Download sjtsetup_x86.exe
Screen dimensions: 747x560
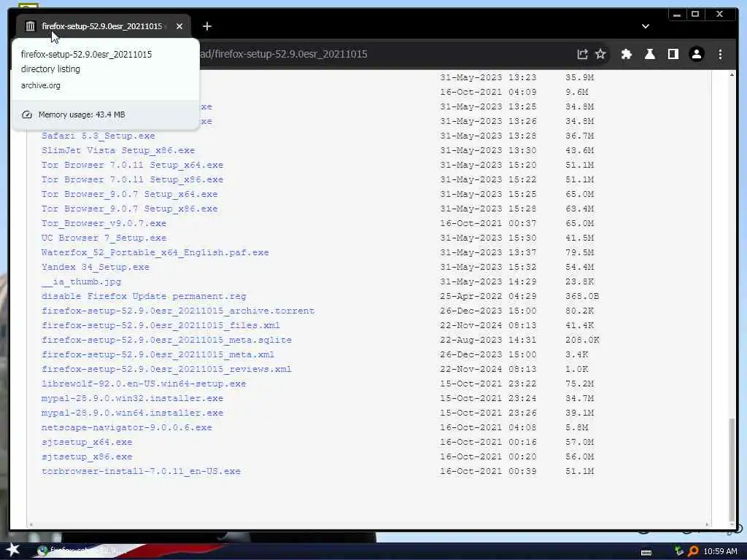click(87, 456)
